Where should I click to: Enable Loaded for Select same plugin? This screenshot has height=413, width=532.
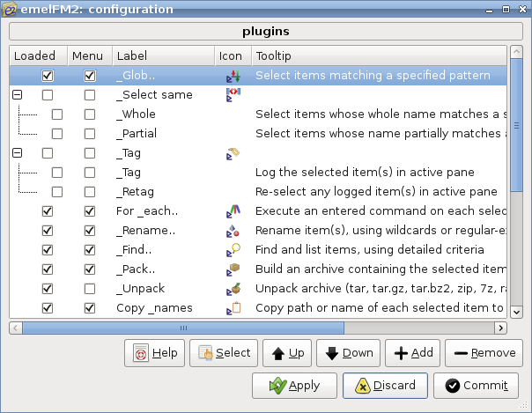coord(48,95)
